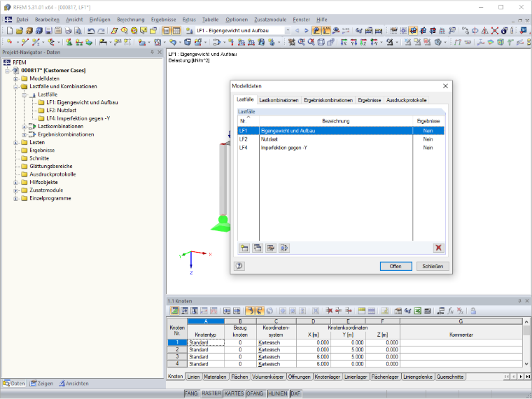This screenshot has height=399, width=532.
Task: Toggle the show loads icon in toolbar
Action: [x=316, y=31]
